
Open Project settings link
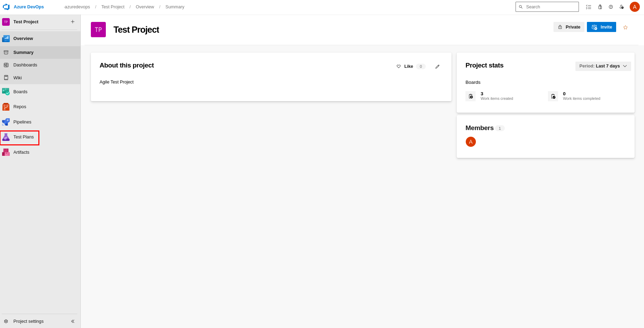(28, 321)
